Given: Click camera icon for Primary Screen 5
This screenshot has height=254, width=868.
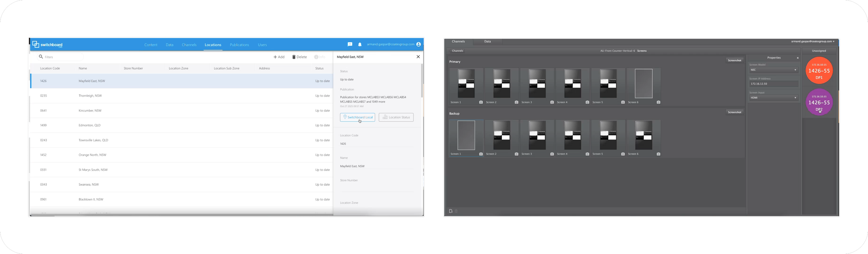Looking at the screenshot, I should (x=623, y=102).
